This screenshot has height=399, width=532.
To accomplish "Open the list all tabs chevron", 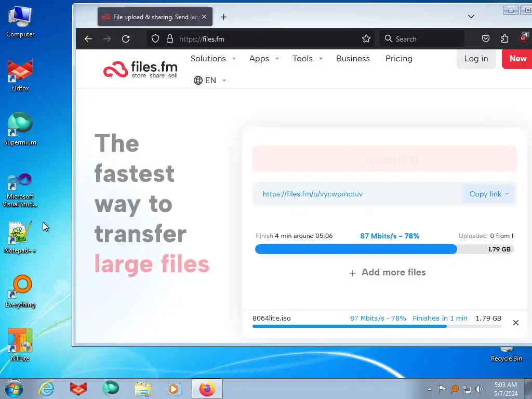I will coord(471,16).
